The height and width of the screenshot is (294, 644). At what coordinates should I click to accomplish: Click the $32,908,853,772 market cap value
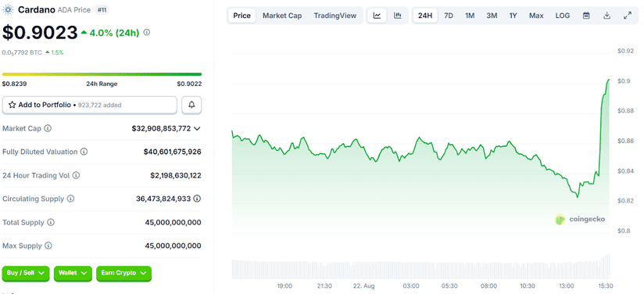coord(161,128)
